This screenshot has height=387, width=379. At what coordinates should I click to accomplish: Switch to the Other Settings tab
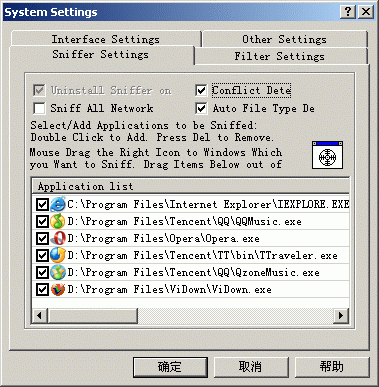284,39
